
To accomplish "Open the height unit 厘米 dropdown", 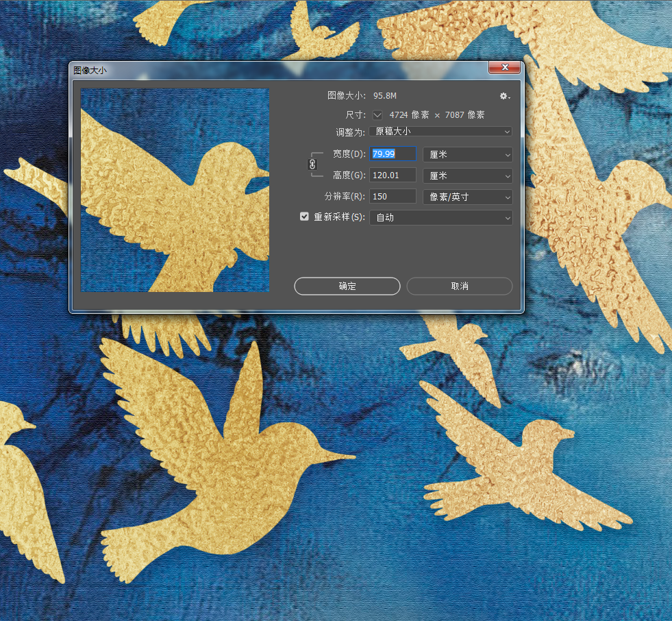I will (x=468, y=175).
